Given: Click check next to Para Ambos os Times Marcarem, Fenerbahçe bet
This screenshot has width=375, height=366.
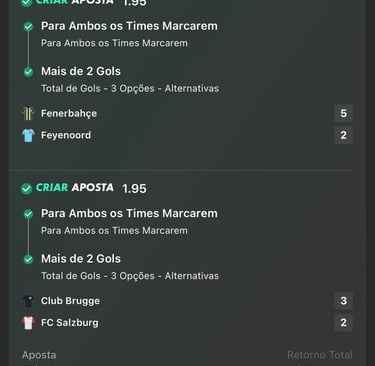Looking at the screenshot, I should [28, 27].
